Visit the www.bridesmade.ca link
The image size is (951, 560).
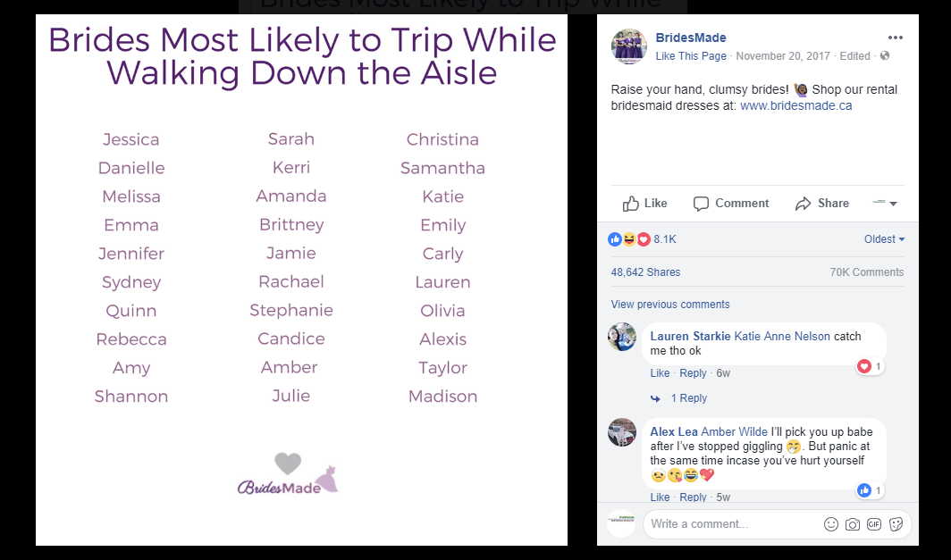(x=795, y=105)
